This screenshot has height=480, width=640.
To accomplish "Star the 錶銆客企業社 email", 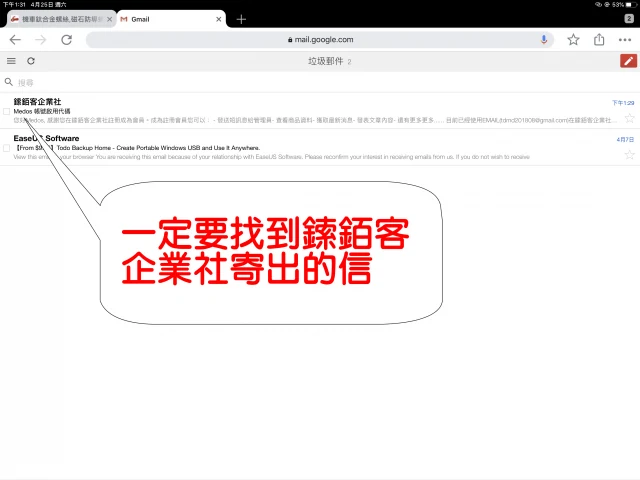I will point(629,118).
